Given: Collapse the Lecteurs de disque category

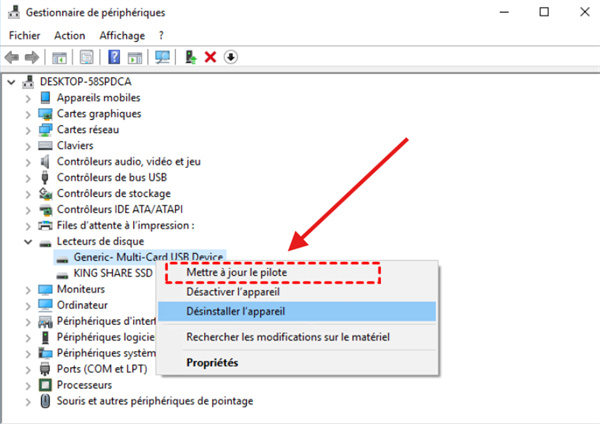Looking at the screenshot, I should [x=28, y=242].
